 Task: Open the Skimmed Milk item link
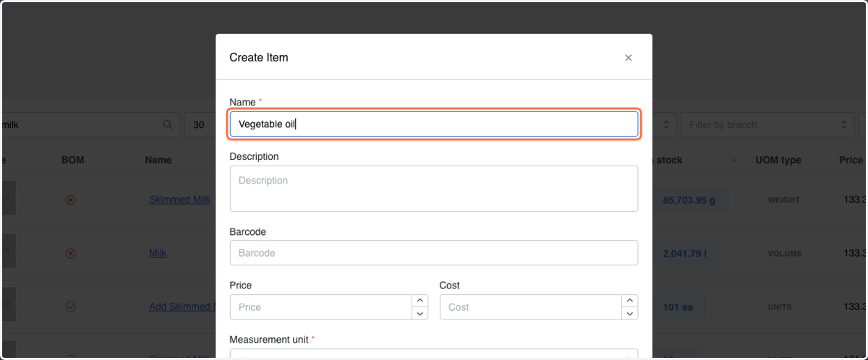(x=179, y=200)
